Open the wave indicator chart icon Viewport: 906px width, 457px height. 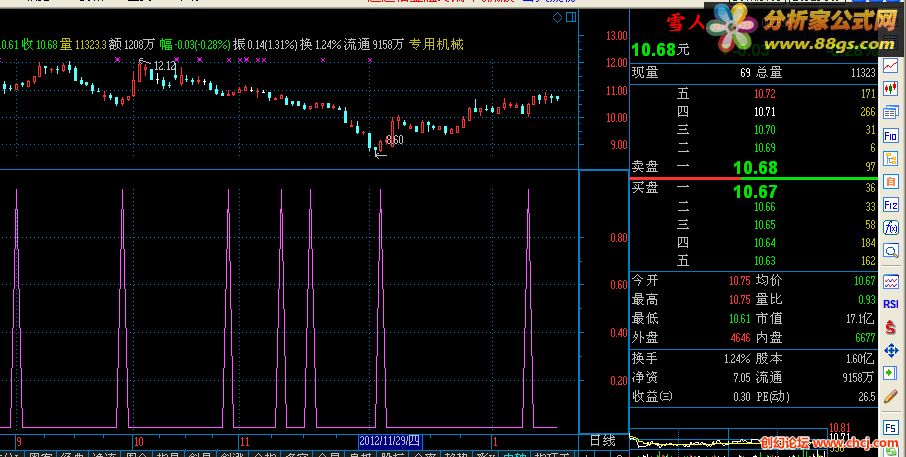(x=890, y=282)
